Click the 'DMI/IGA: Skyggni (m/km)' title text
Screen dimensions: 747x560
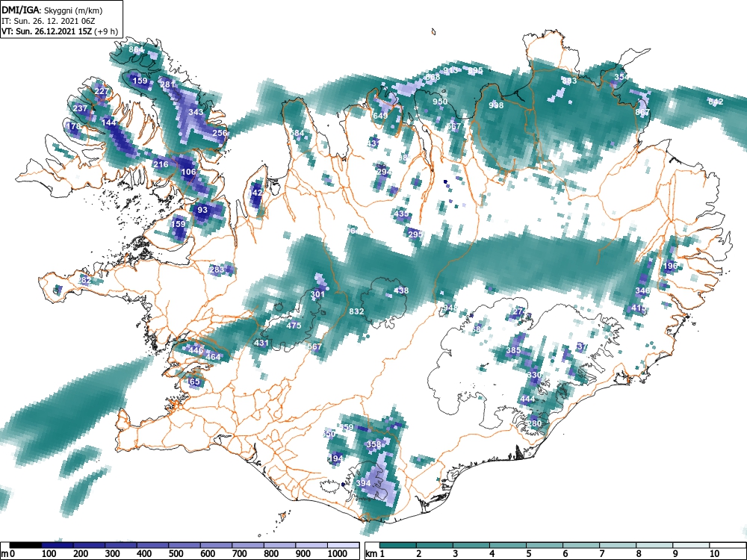[x=52, y=10]
